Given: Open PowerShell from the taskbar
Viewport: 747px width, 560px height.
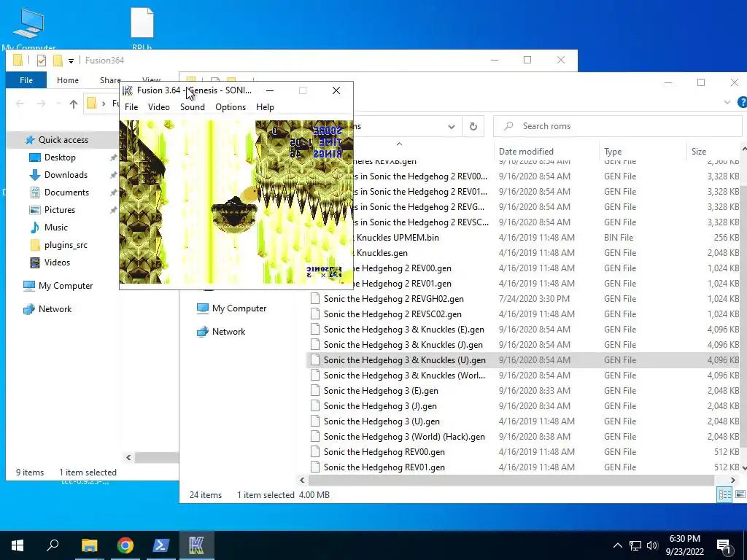Looking at the screenshot, I should 161,545.
